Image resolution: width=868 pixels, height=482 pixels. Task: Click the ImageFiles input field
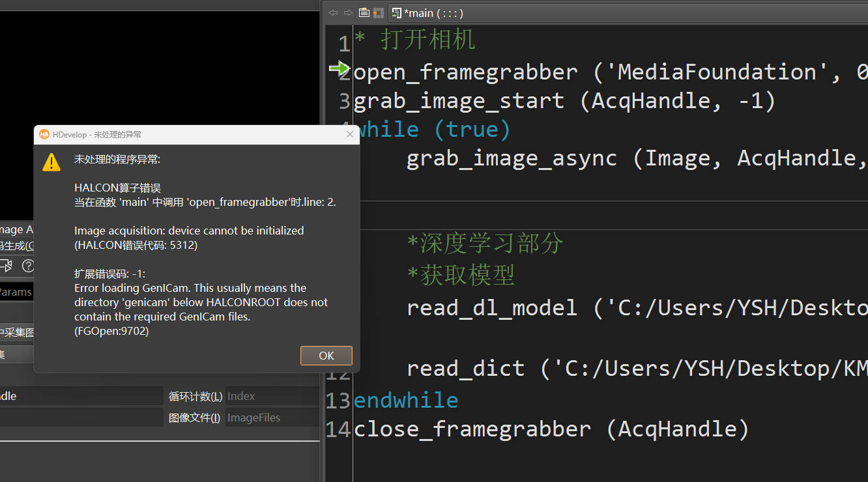(272, 418)
